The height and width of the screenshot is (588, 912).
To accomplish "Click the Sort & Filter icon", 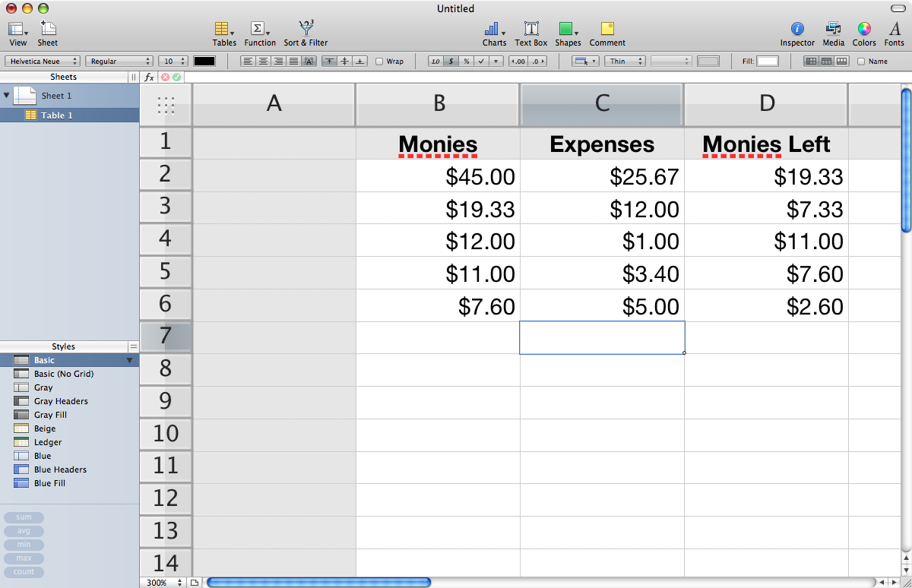I will pyautogui.click(x=306, y=29).
